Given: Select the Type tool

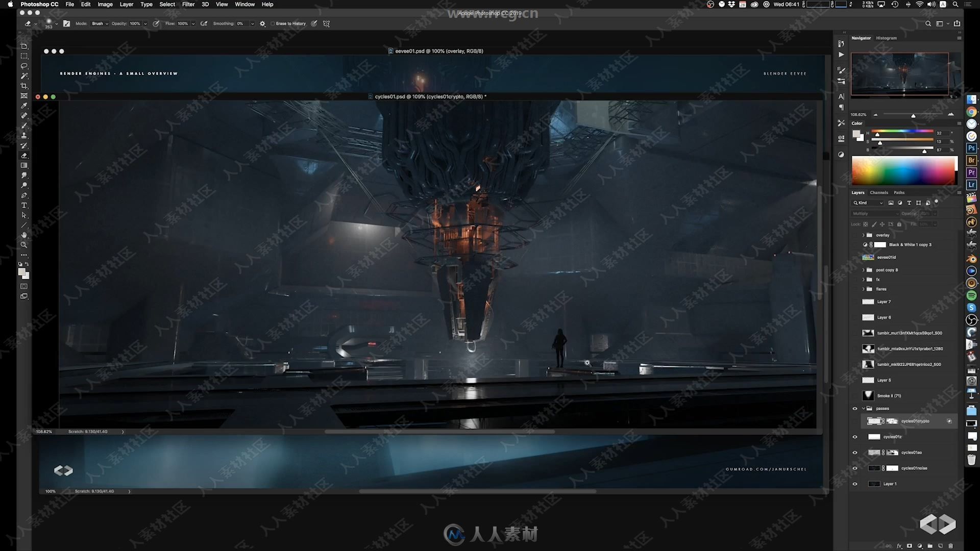Looking at the screenshot, I should click(x=24, y=205).
